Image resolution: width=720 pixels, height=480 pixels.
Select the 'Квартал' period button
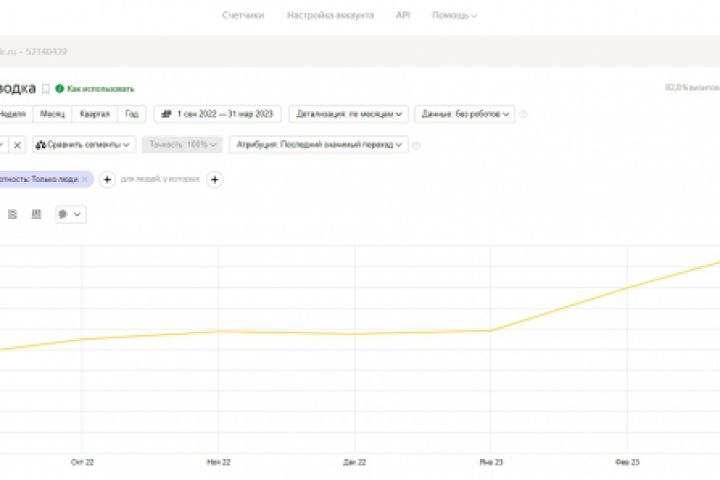94,114
